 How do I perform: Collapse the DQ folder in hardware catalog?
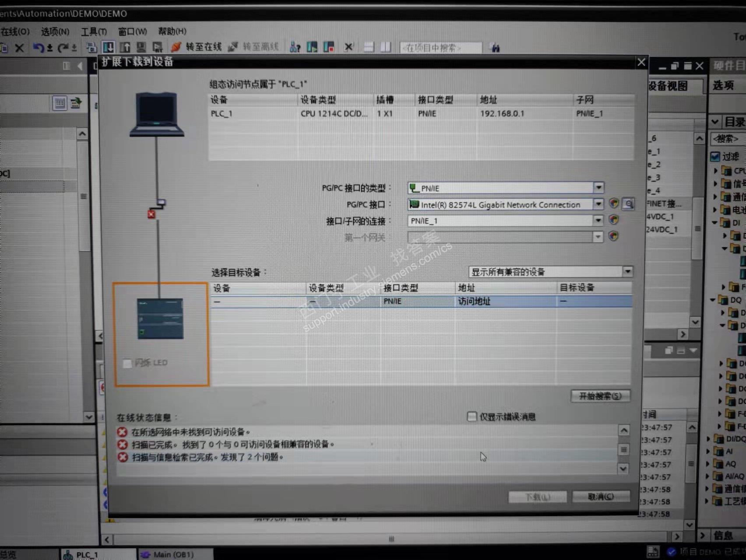click(x=713, y=300)
